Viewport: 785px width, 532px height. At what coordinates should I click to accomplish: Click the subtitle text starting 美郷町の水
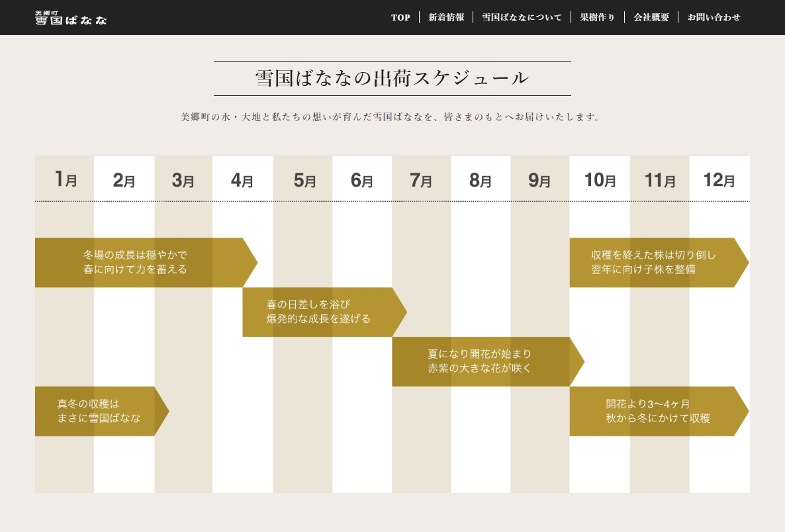click(390, 117)
